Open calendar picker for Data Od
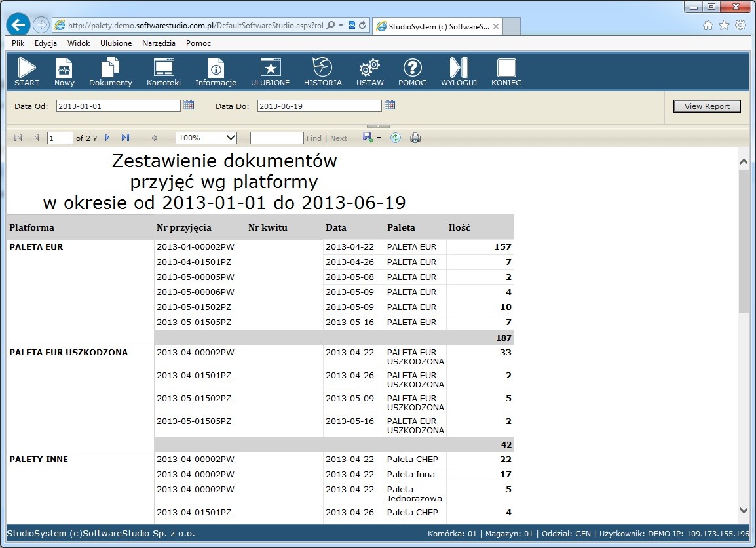The width and height of the screenshot is (756, 548). [189, 105]
